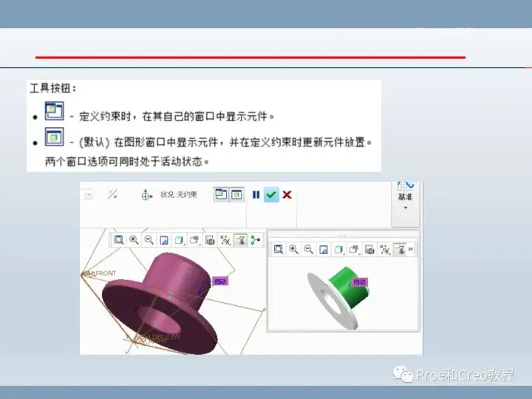Expand the 基准 datum dropdown

point(405,200)
